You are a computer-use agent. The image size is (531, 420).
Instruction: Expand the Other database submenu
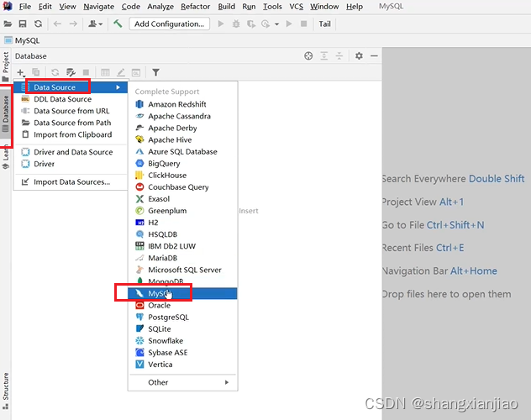[183, 382]
